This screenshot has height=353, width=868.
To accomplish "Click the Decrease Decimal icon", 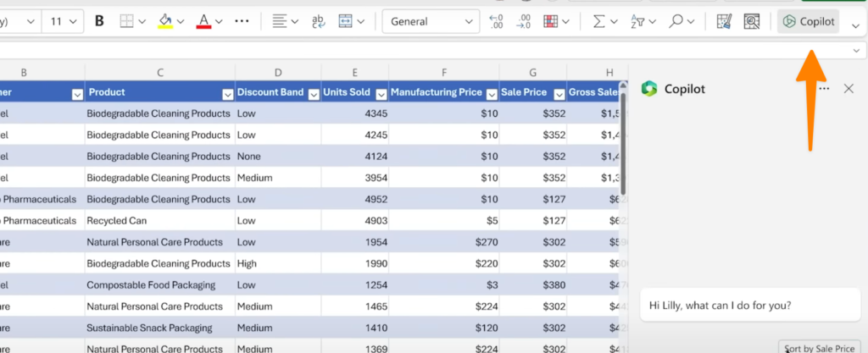I will pos(523,21).
